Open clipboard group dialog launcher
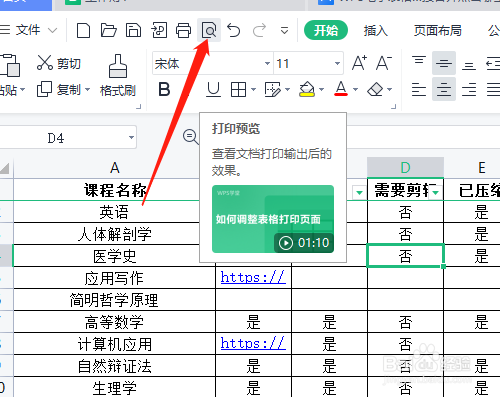The height and width of the screenshot is (397, 500). (x=139, y=107)
